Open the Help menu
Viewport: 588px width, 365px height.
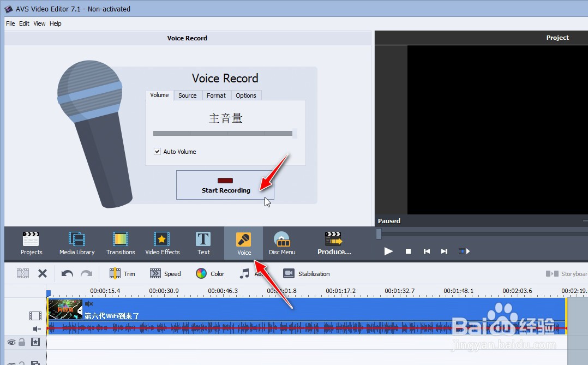coord(55,23)
